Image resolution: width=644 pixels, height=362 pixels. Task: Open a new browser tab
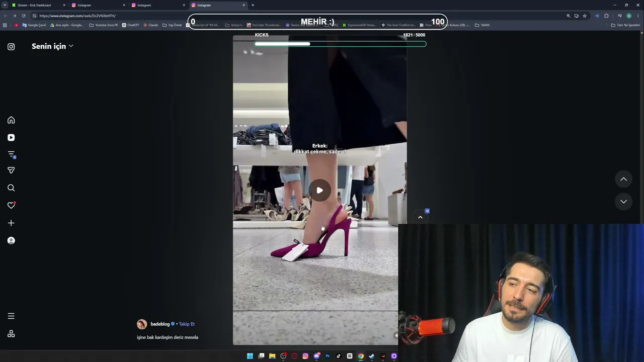253,5
